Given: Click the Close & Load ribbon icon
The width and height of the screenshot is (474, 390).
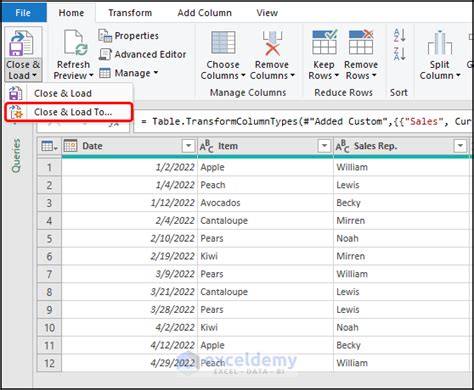Looking at the screenshot, I should 21,44.
